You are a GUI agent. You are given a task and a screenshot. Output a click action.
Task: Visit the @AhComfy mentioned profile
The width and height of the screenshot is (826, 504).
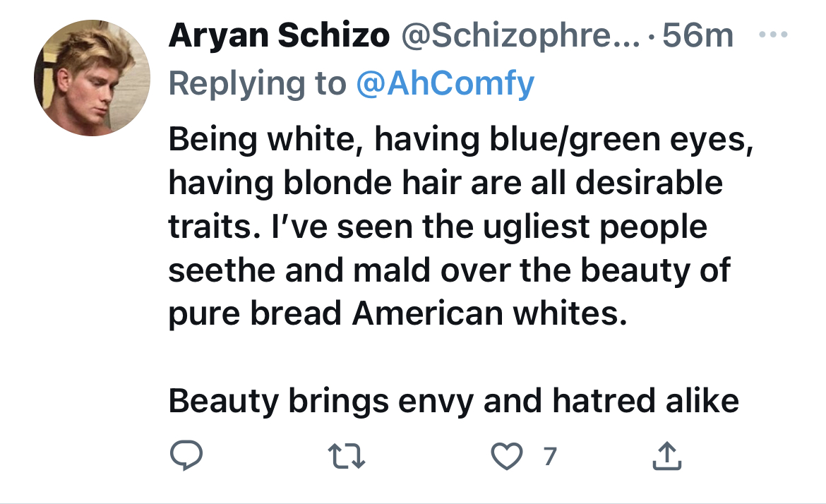445,84
